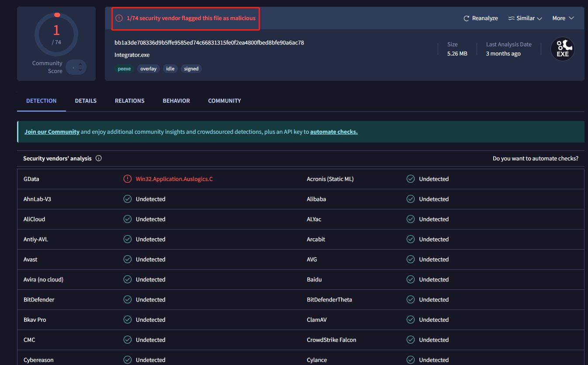This screenshot has width=588, height=365.
Task: Click the checkmark icon for AhnLab-V3
Action: tap(128, 199)
